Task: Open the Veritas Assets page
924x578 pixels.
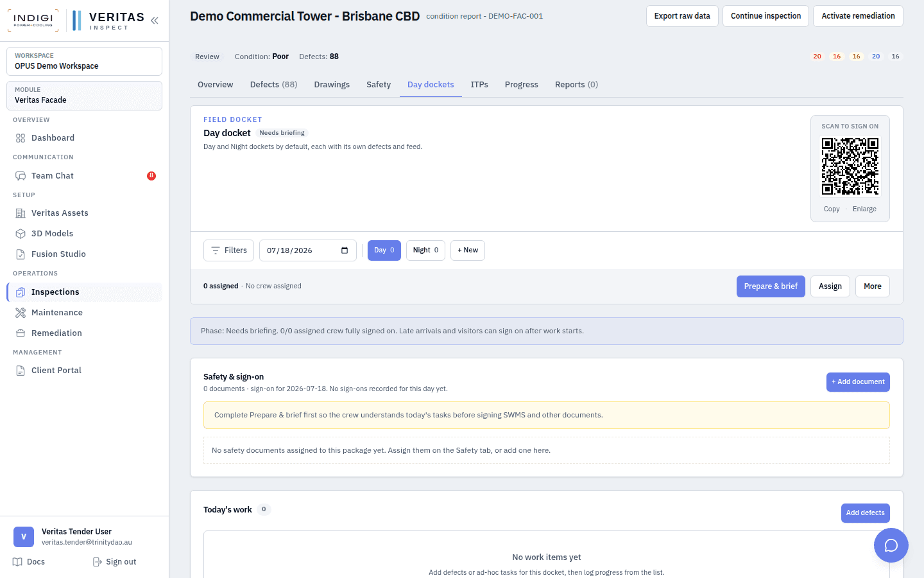Action: 84,213
